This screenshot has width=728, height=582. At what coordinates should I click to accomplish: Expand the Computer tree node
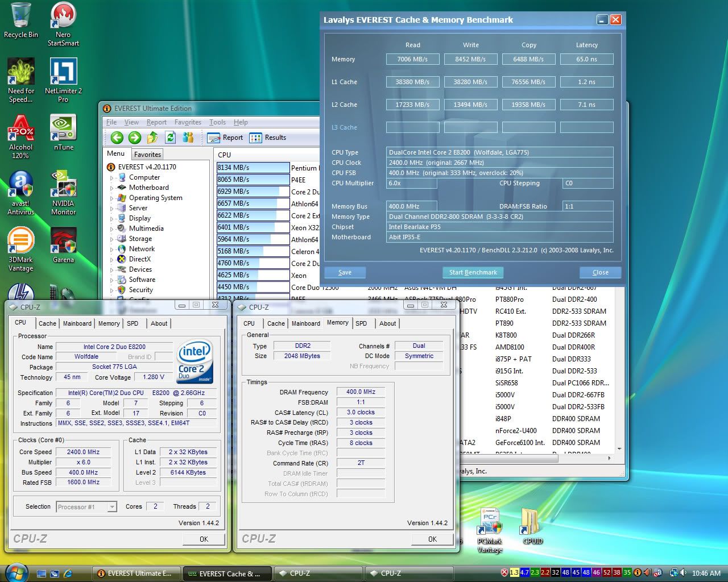tap(111, 178)
